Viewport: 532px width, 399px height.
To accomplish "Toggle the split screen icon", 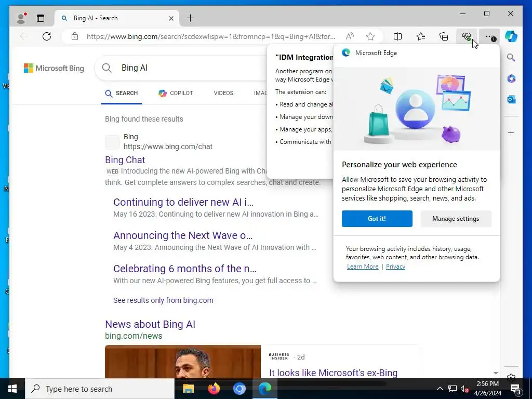I will (x=397, y=36).
